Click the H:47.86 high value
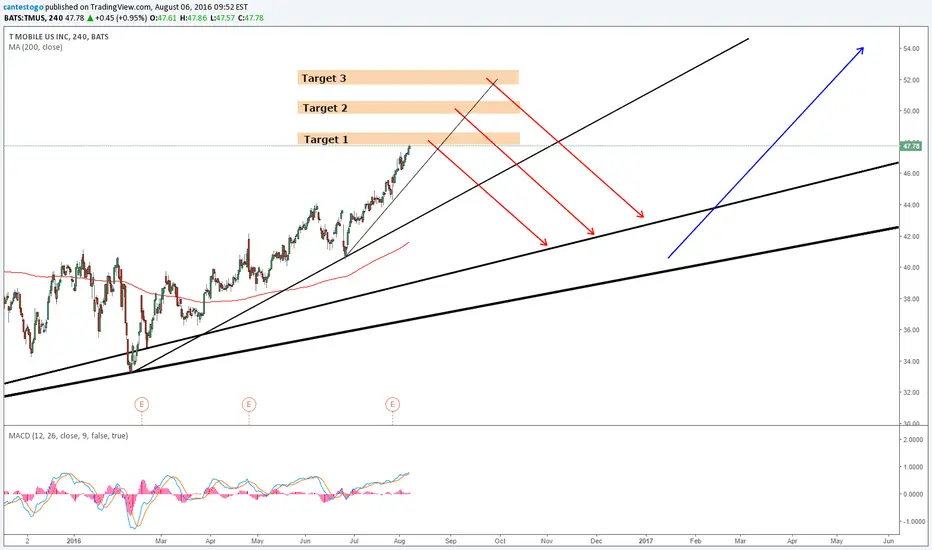This screenshot has height=550, width=932. coord(193,18)
